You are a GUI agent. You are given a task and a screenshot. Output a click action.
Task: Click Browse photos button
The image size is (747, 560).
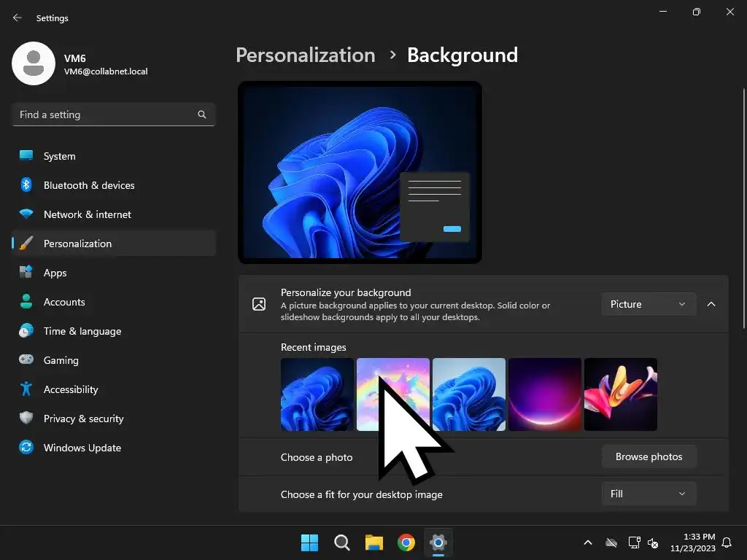point(649,456)
